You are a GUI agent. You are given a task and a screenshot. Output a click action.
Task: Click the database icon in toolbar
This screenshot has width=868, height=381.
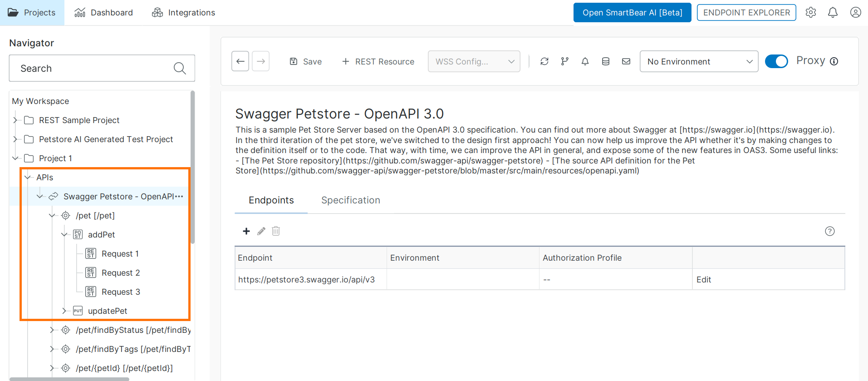605,61
